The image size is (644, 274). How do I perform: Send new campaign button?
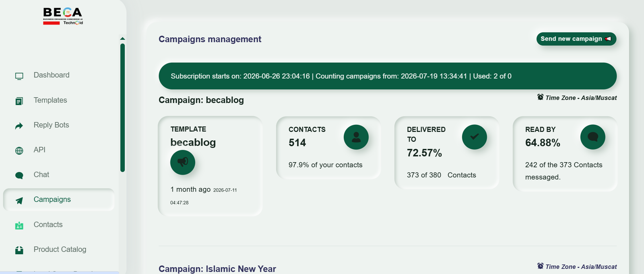576,39
